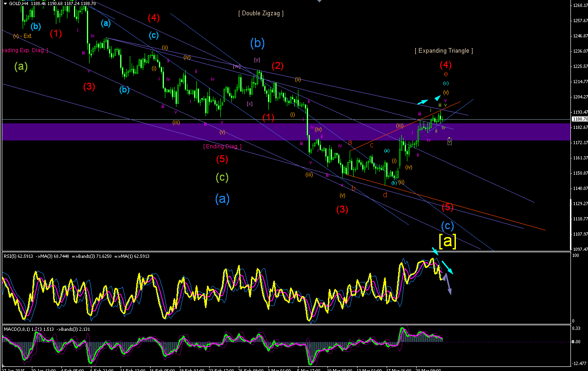Select the [w] wave label
Screen dimensions: 588x371
237,66
